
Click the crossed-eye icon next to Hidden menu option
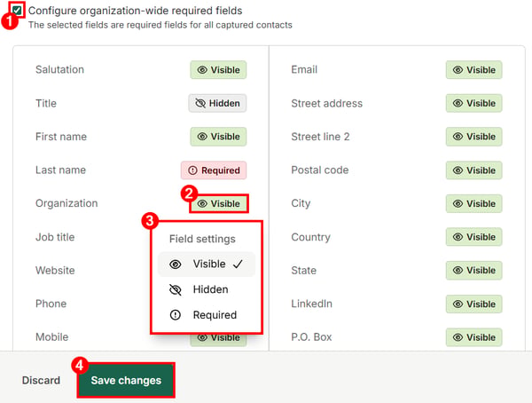pos(175,289)
